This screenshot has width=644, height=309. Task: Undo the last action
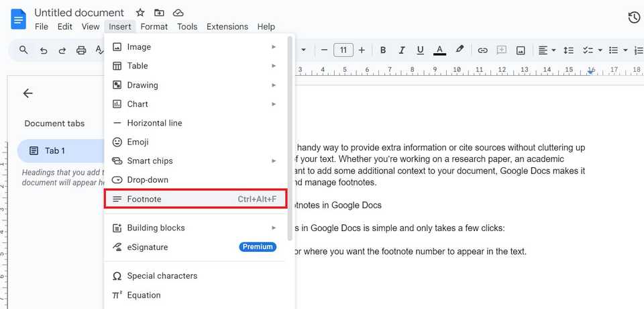[x=44, y=50]
